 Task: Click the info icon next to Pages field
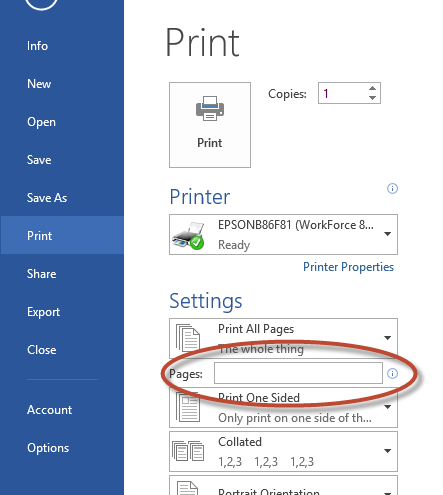[x=392, y=373]
